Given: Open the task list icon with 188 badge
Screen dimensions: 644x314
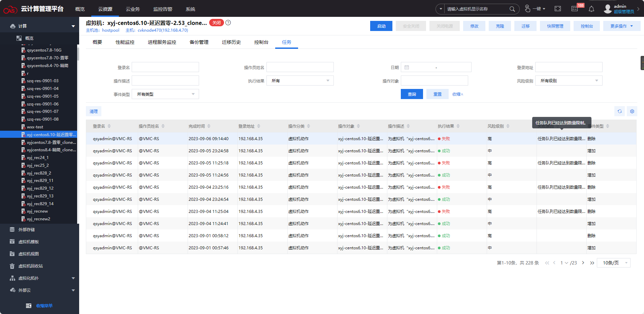Looking at the screenshot, I should [575, 9].
